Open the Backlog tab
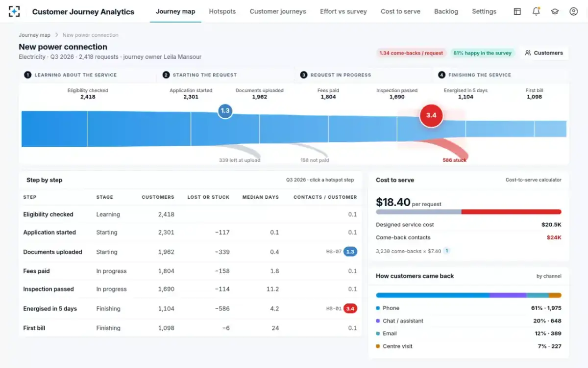 (446, 11)
